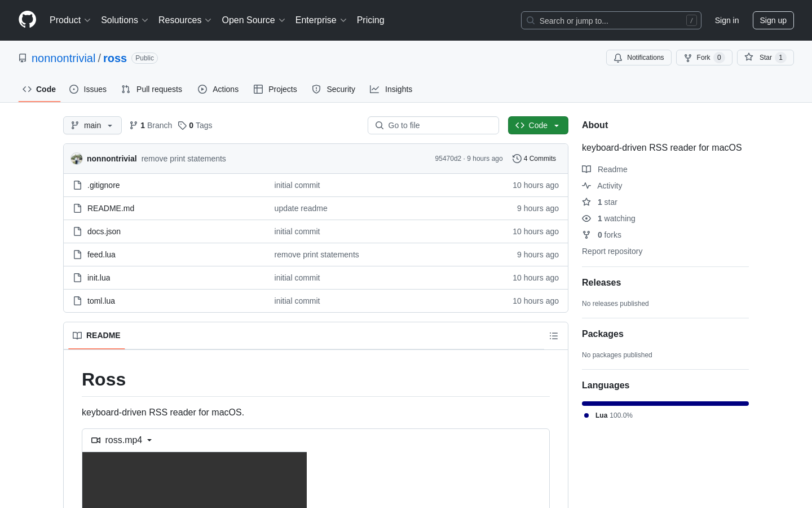The image size is (812, 508).
Task: View the Security tab
Action: click(334, 89)
